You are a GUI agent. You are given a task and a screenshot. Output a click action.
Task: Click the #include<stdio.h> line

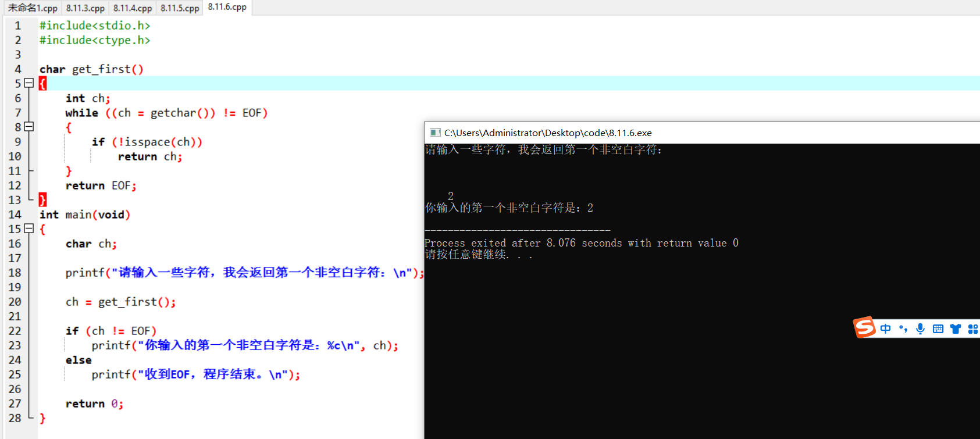coord(95,26)
